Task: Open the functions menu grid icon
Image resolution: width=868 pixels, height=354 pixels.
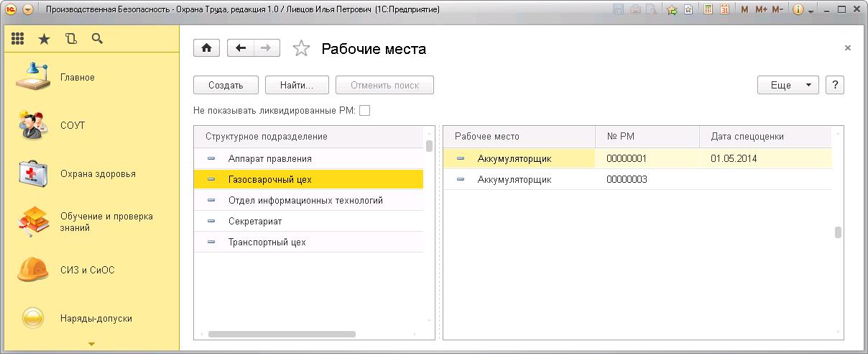Action: click(x=18, y=39)
